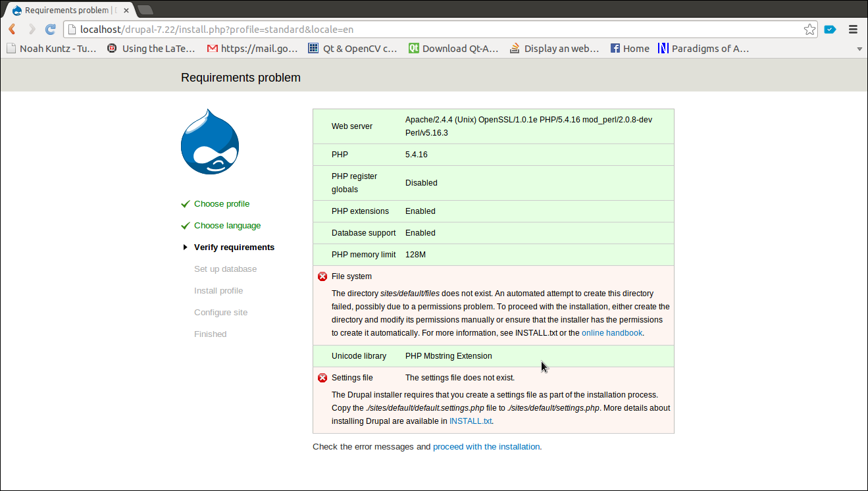Click the 'Unicode library' row label

[359, 356]
